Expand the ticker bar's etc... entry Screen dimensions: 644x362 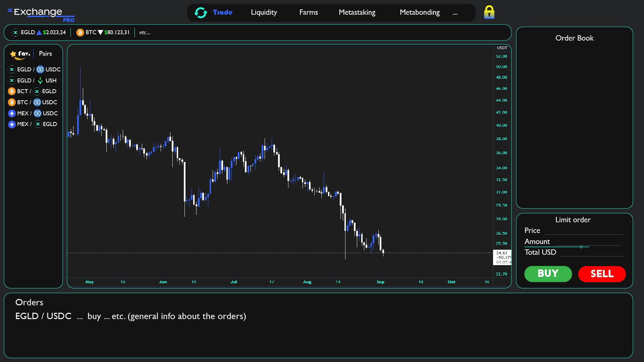coord(145,33)
